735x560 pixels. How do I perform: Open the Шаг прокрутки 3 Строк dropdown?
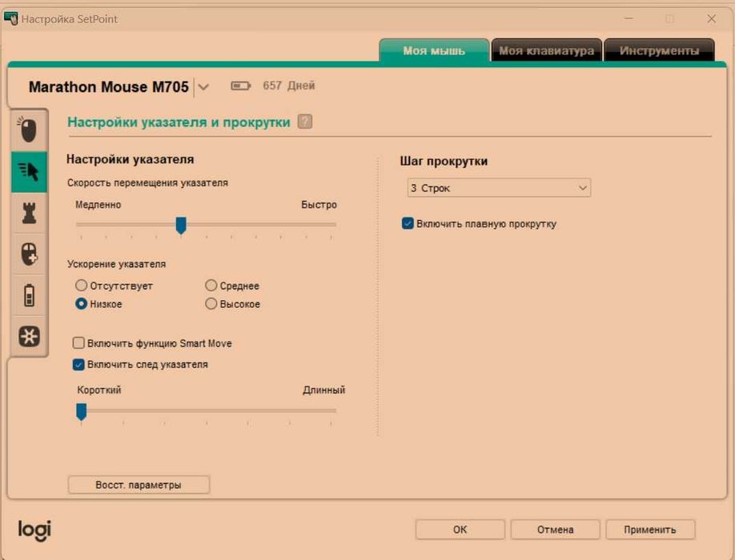pyautogui.click(x=499, y=188)
